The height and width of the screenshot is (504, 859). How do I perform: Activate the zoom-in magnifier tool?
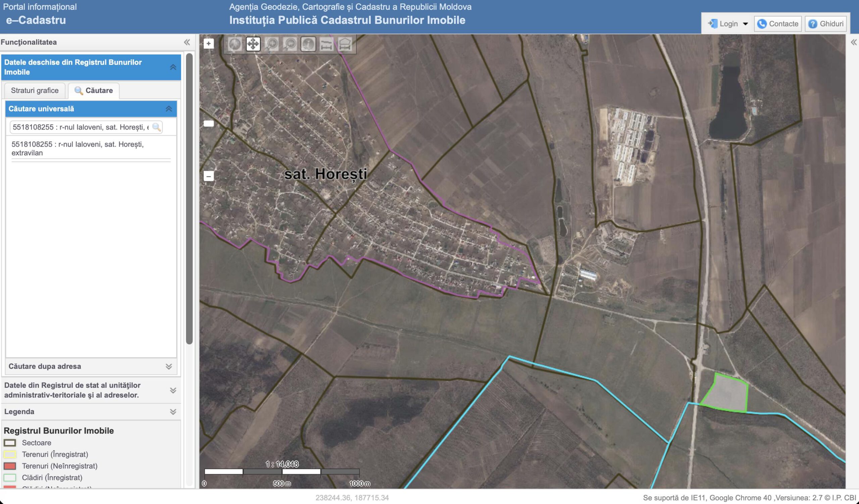click(x=272, y=44)
